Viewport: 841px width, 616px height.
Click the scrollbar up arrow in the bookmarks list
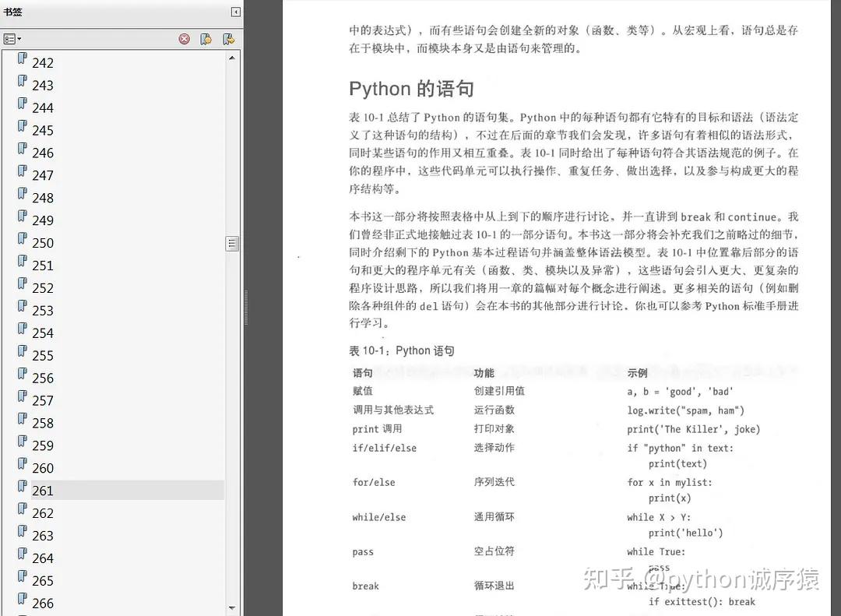point(232,57)
